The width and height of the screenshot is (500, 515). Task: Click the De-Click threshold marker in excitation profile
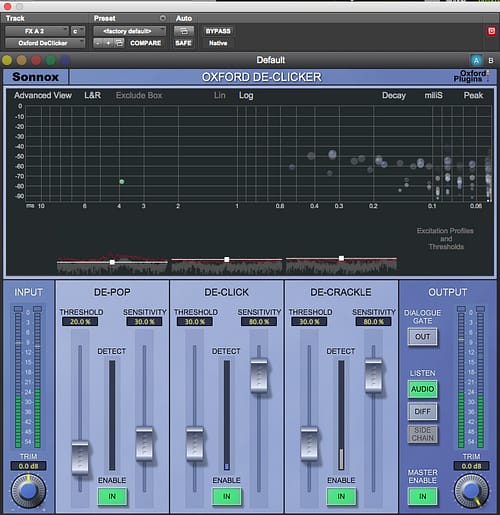click(x=227, y=259)
